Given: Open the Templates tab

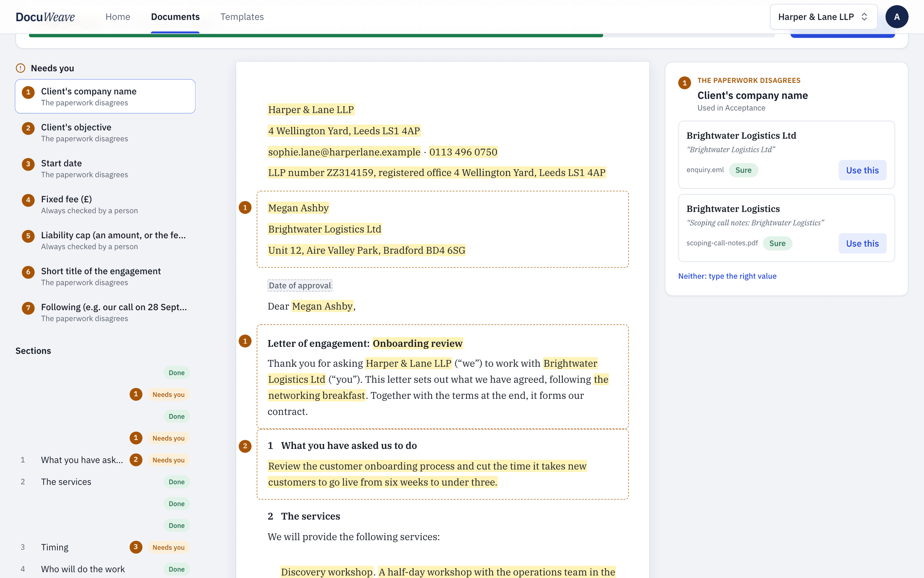Looking at the screenshot, I should [x=242, y=17].
